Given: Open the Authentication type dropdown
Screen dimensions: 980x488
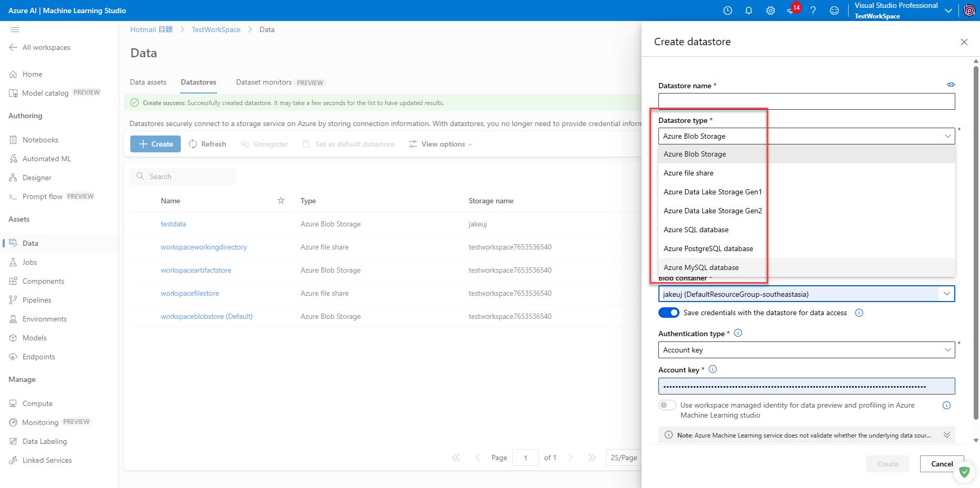Looking at the screenshot, I should [x=806, y=350].
